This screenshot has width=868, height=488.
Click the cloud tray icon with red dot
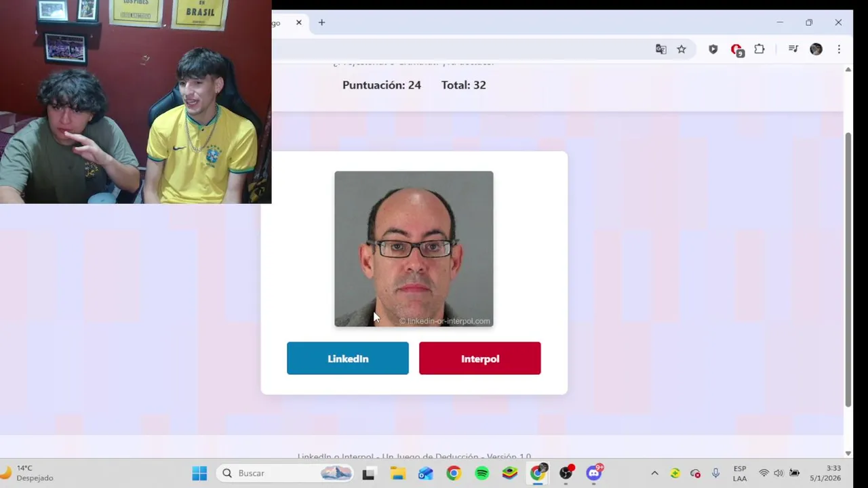tap(695, 473)
